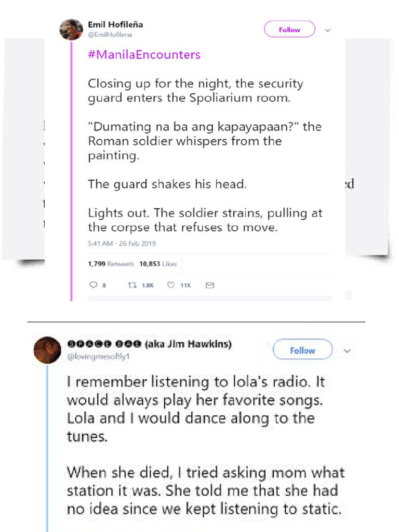Click the envelope direct message icon
This screenshot has width=399, height=532.
pyautogui.click(x=210, y=285)
